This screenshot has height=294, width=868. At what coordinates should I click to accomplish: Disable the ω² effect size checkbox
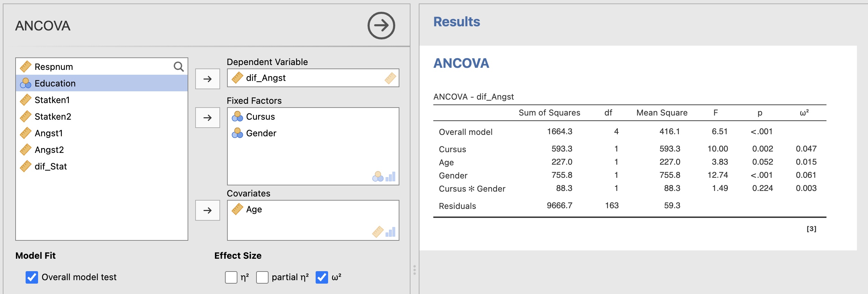[x=322, y=277]
